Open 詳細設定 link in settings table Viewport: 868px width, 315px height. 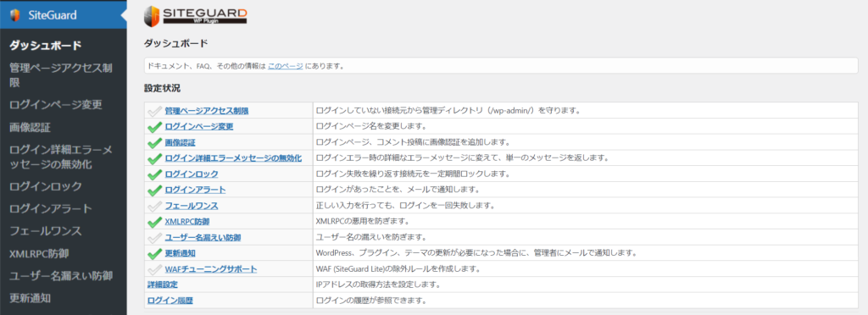pyautogui.click(x=162, y=285)
